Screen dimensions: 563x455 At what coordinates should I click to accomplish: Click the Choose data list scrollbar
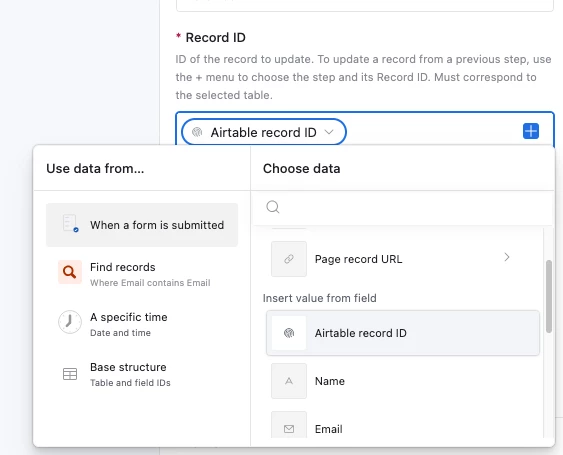(x=549, y=297)
